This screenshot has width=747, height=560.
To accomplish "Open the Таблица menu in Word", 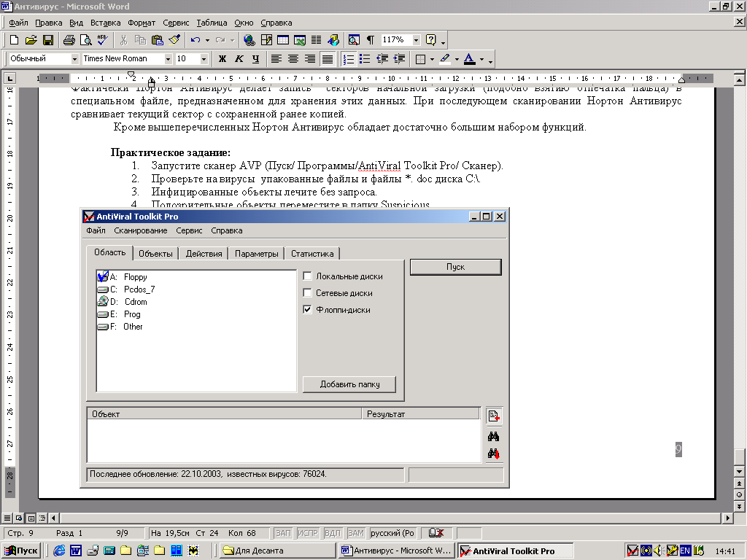I will coord(212,23).
